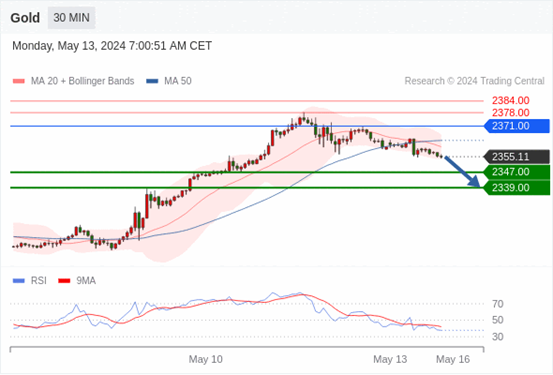Click the 9MA red legend swatch
553x375 pixels.
(x=64, y=281)
